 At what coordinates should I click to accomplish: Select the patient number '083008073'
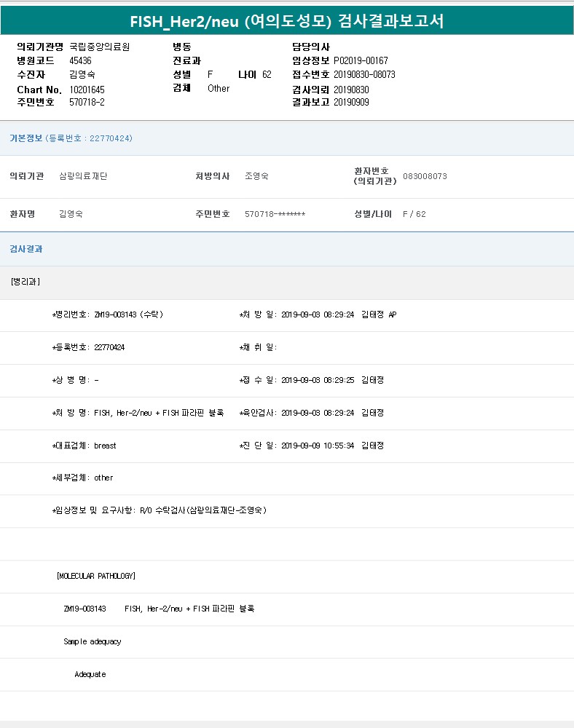(x=425, y=176)
